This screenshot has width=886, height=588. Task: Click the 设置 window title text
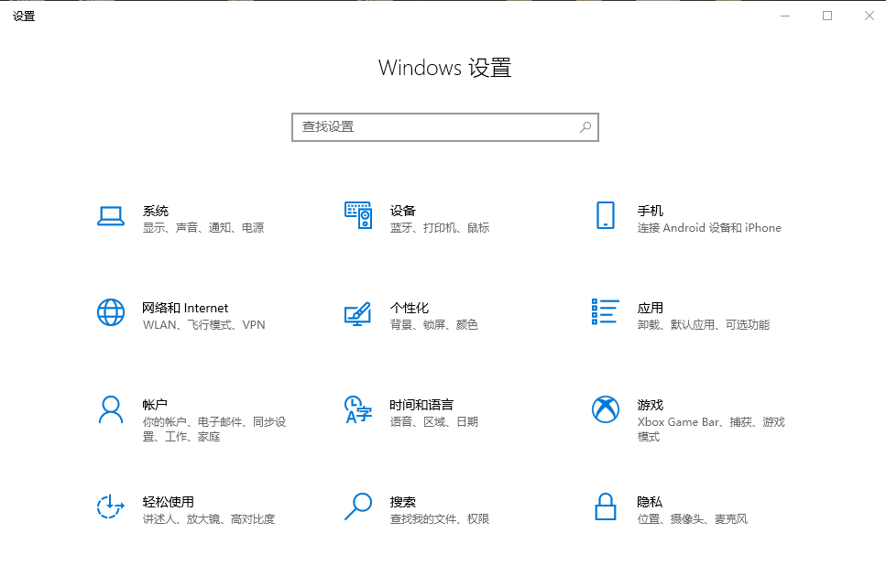coord(24,16)
